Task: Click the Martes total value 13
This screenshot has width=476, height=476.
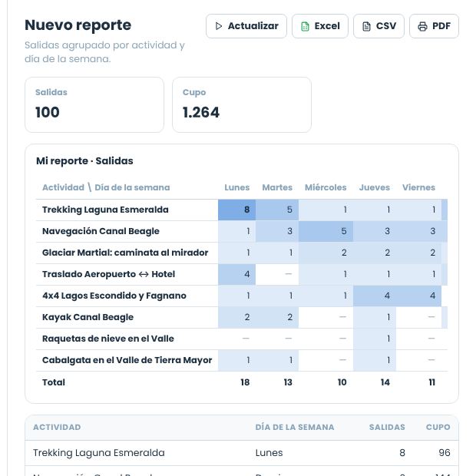Action: click(288, 382)
